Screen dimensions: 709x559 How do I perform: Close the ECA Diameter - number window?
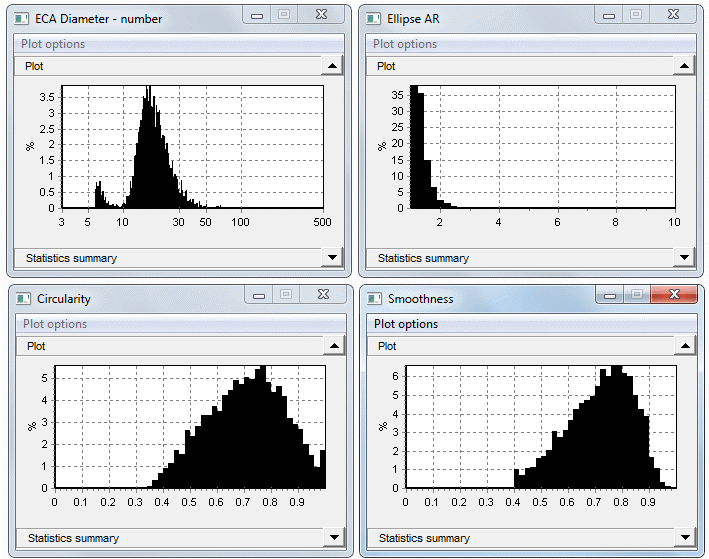[321, 14]
